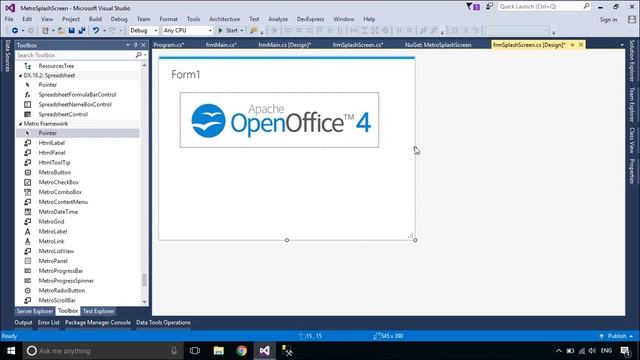Switch to the Program.cs tab
640x360 pixels.
tap(169, 45)
